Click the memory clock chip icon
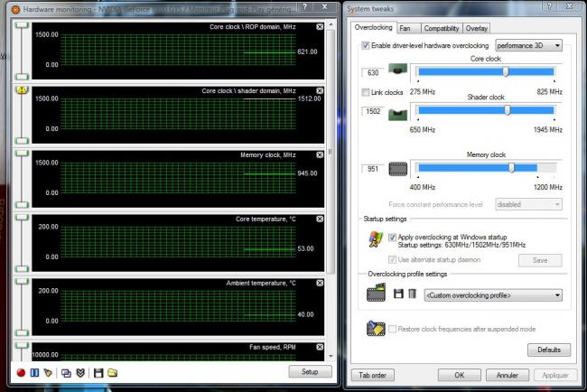 click(397, 169)
